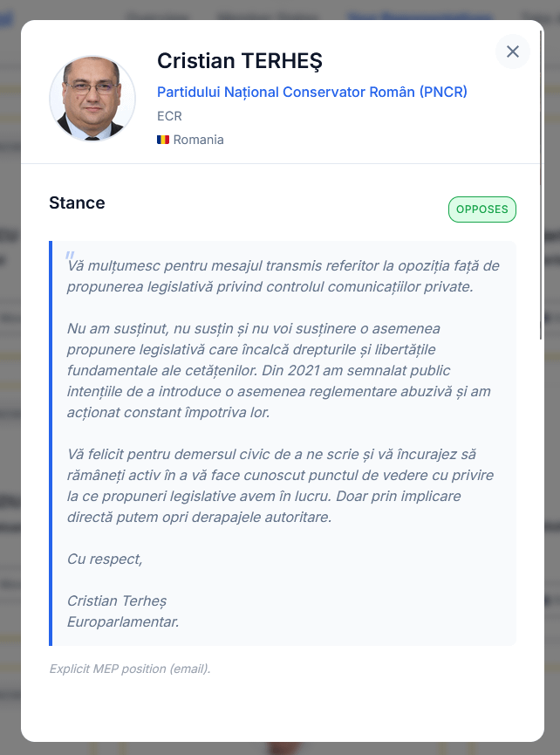Click Cristian Terheș's profile photo

click(x=92, y=99)
